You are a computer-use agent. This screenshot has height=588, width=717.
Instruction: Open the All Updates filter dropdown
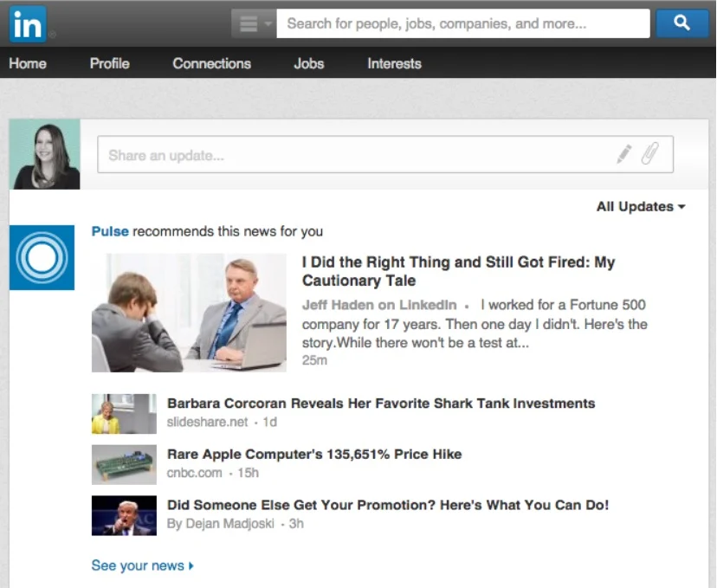(641, 207)
